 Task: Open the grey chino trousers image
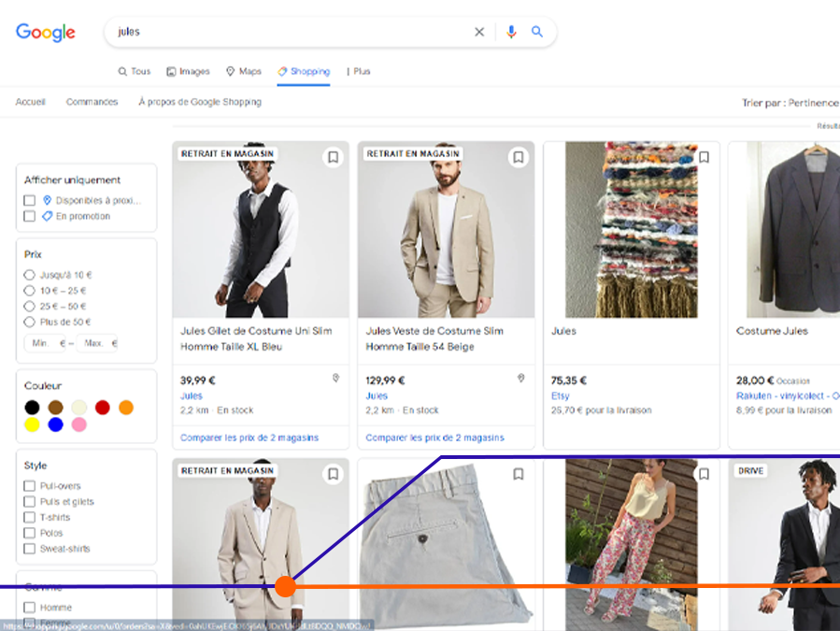click(x=447, y=545)
